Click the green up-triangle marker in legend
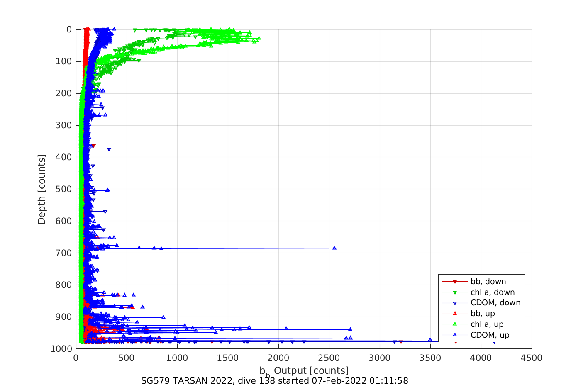588x392 pixels. pyautogui.click(x=455, y=324)
